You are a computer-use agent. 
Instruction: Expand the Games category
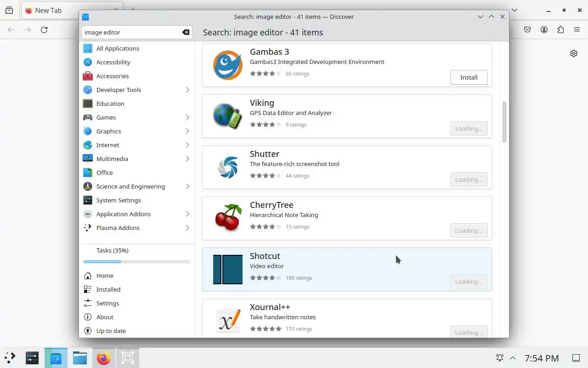coord(187,117)
